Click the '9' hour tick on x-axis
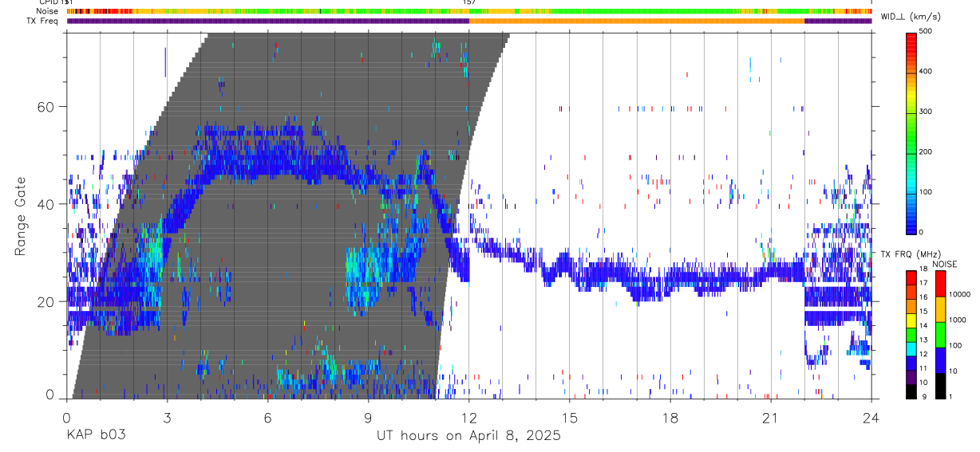Viewport: 980px width, 452px height. (x=369, y=418)
